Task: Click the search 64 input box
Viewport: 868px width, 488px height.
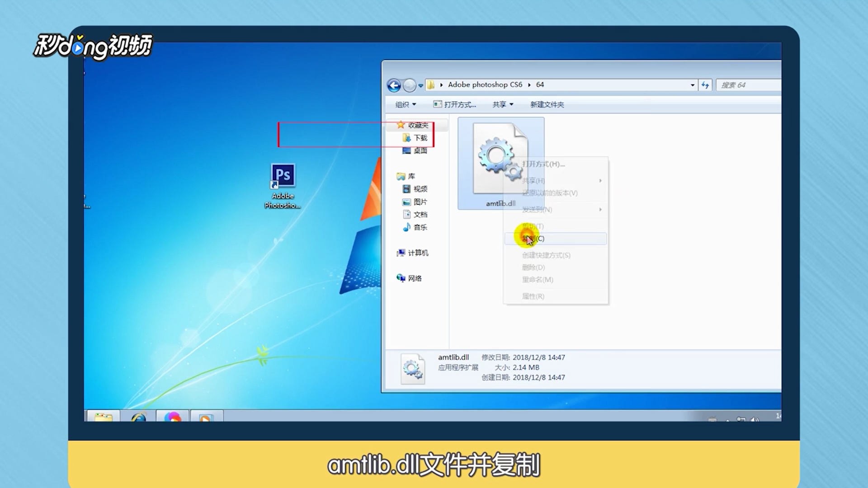Action: pos(749,85)
